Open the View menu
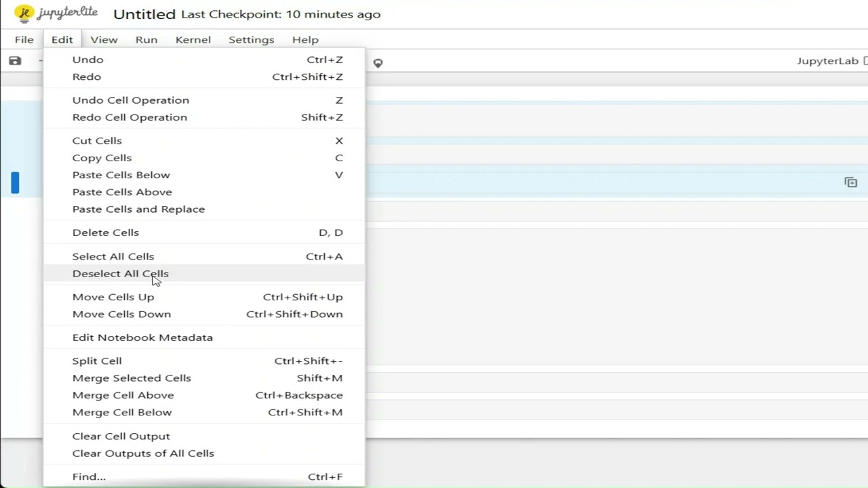This screenshot has width=868, height=488. (x=104, y=40)
